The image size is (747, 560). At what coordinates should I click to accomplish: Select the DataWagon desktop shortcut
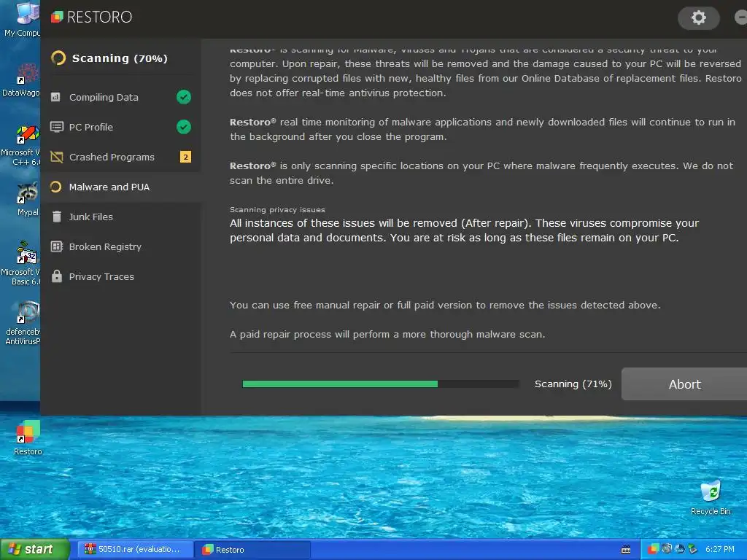[x=21, y=79]
